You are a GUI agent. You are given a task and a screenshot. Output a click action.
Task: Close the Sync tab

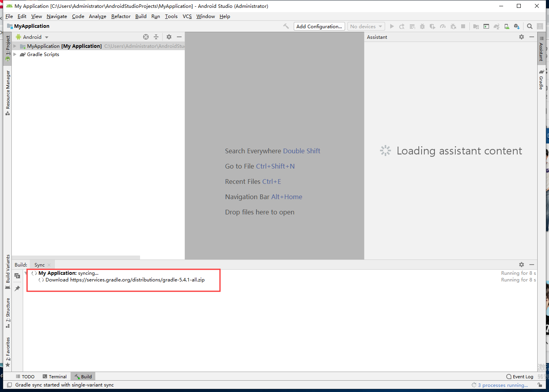[x=49, y=265]
